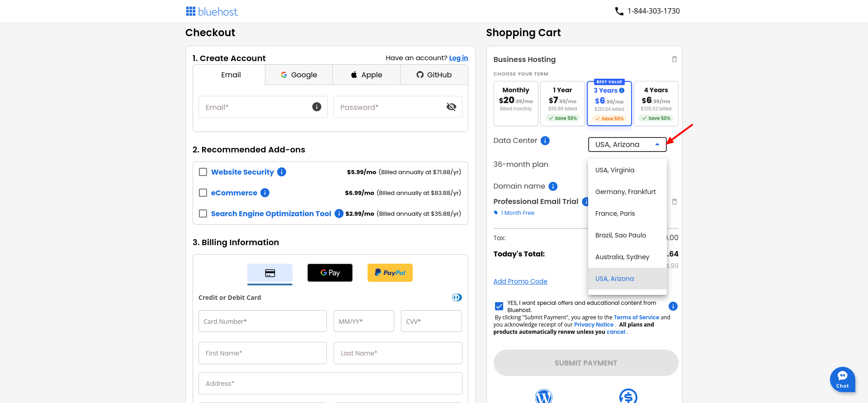This screenshot has width=868, height=403.
Task: Select Google Pay payment method
Action: click(x=330, y=273)
